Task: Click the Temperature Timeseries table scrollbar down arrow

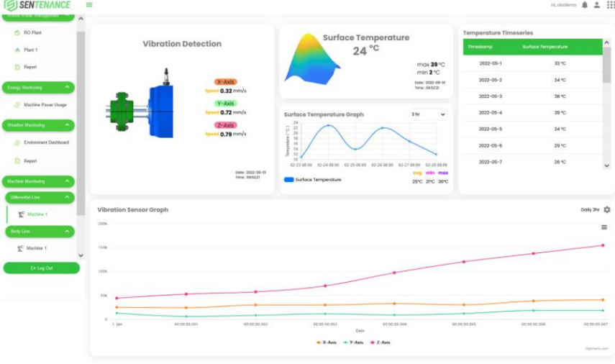Action: click(x=606, y=165)
